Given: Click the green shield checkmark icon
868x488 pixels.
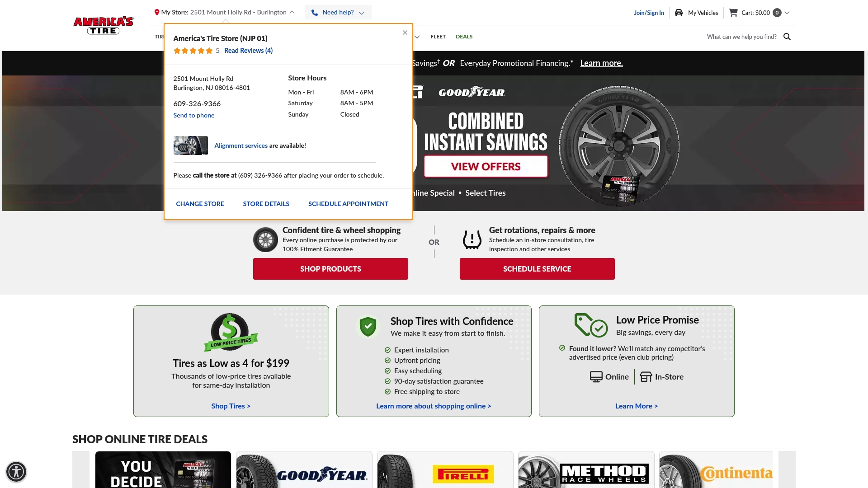Looking at the screenshot, I should coord(368,326).
